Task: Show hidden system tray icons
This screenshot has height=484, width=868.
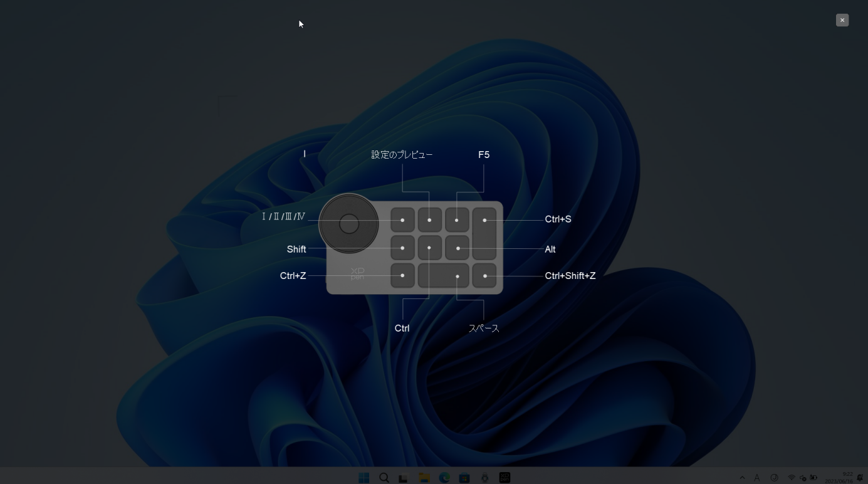Action: pos(742,478)
